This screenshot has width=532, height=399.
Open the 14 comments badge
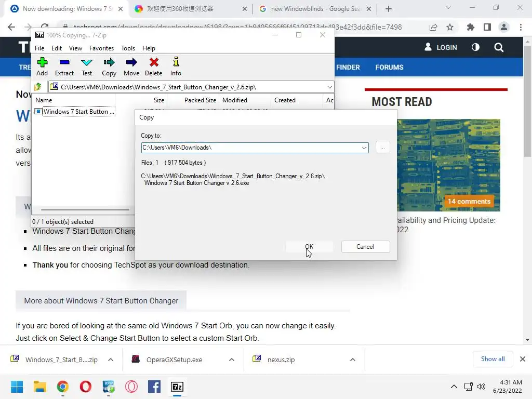coord(469,201)
